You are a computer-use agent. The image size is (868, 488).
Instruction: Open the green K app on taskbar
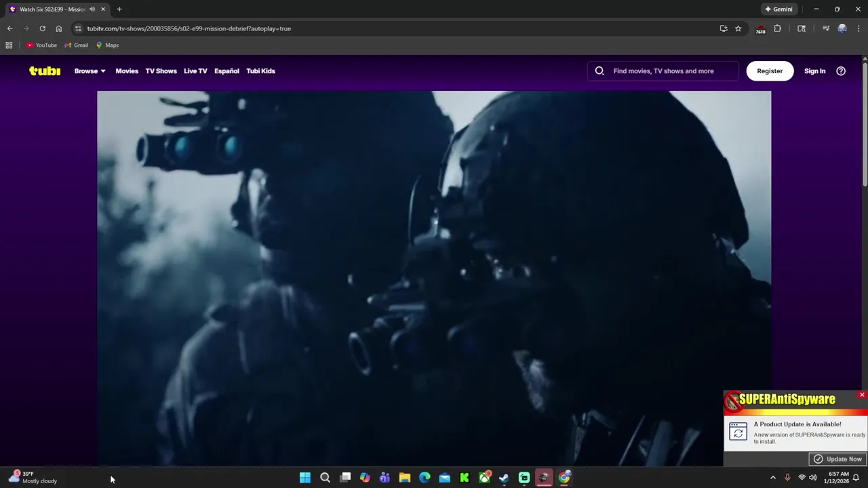[x=465, y=478]
